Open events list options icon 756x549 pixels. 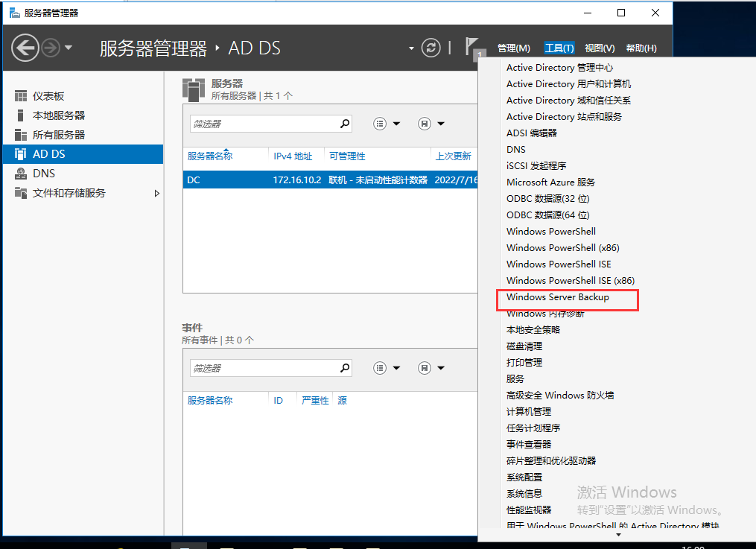pos(380,368)
